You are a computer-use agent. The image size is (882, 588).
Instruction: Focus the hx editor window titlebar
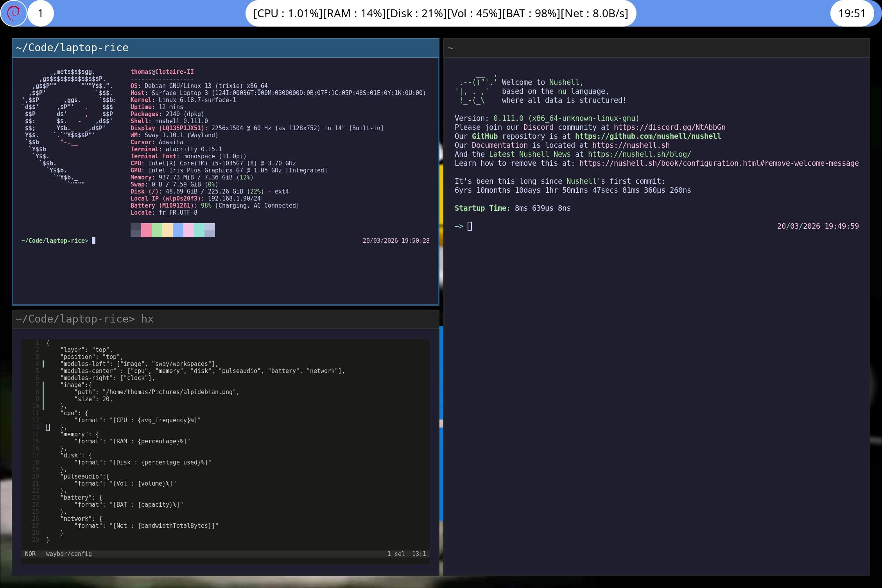point(84,319)
